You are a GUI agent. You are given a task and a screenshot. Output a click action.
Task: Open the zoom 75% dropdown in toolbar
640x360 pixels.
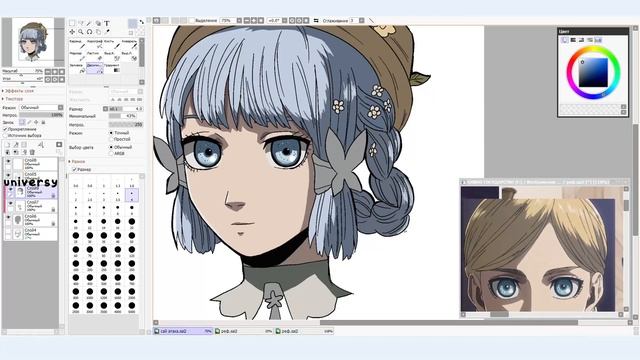(x=239, y=20)
